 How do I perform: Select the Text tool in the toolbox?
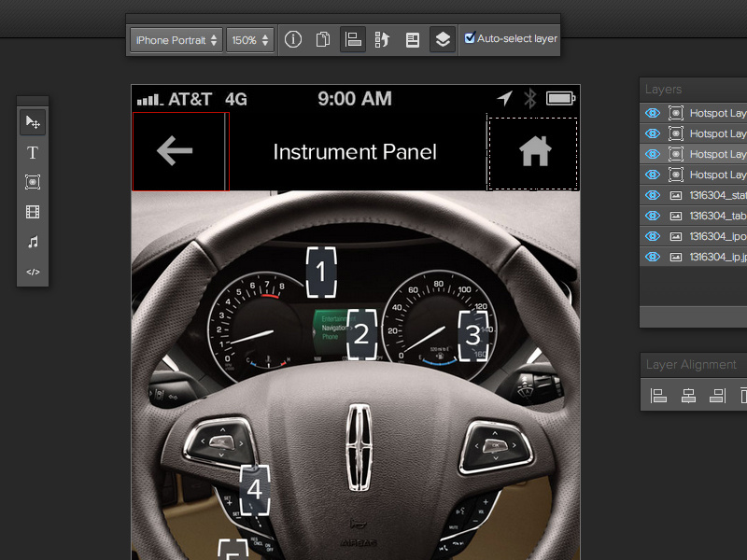tap(33, 152)
